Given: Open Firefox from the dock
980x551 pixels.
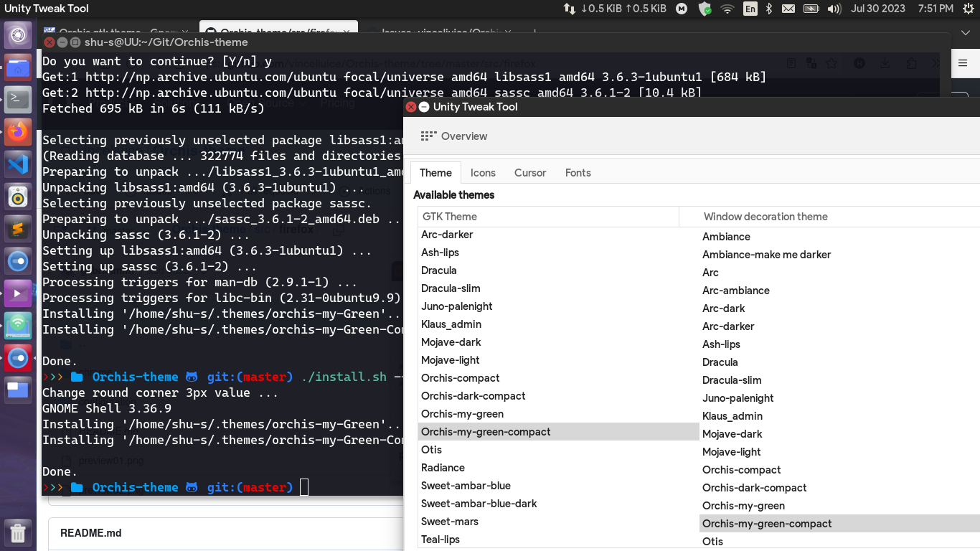Looking at the screenshot, I should pyautogui.click(x=18, y=132).
